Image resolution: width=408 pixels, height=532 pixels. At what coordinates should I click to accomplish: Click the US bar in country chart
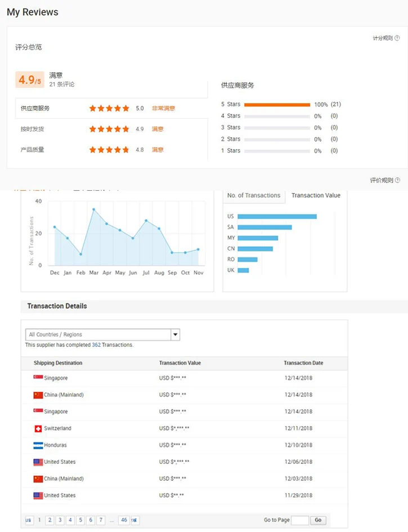click(277, 216)
